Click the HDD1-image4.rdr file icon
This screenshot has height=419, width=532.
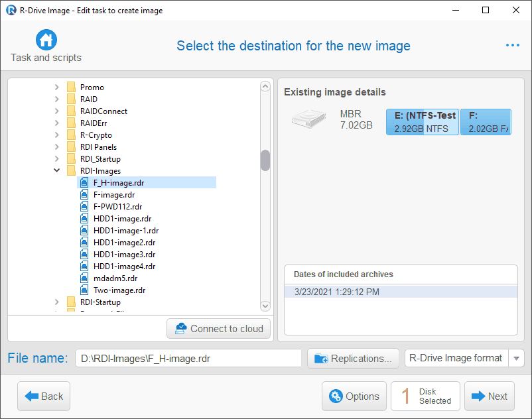84,266
